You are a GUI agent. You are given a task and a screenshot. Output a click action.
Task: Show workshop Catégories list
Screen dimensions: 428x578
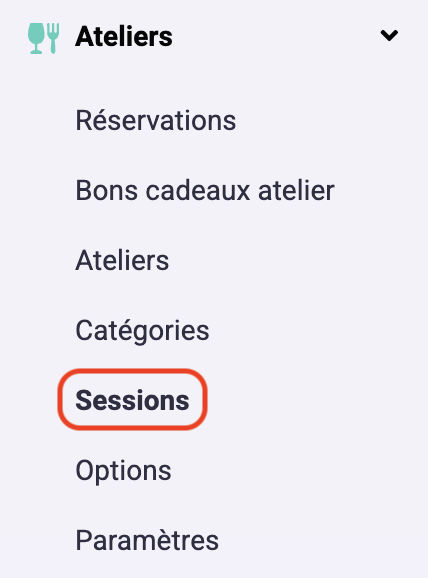coord(142,331)
